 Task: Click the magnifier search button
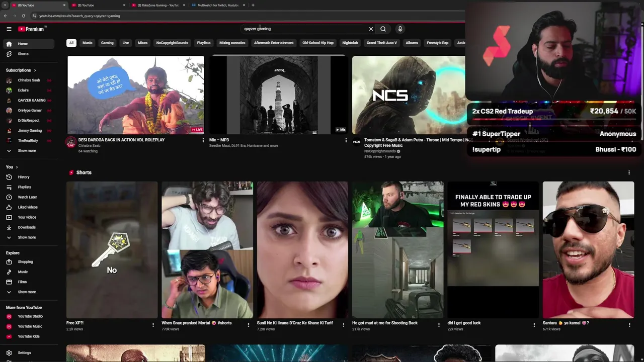(383, 29)
